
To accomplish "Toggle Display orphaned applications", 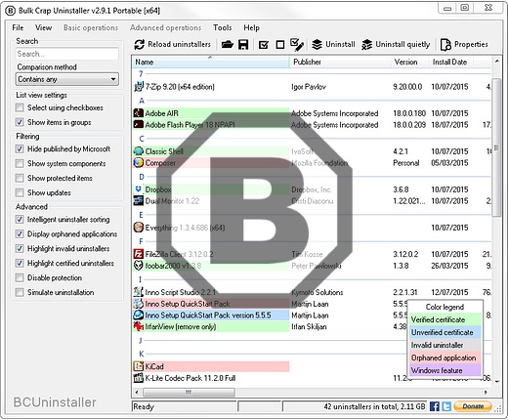I will click(20, 234).
